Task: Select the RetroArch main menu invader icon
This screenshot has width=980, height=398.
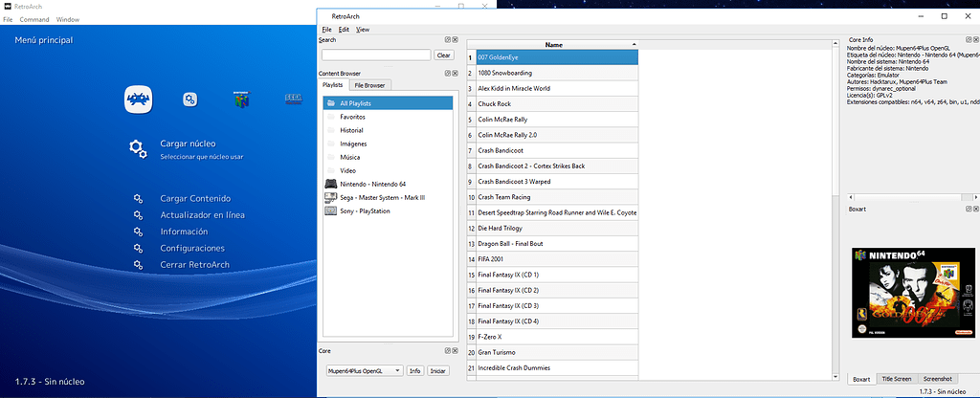Action: [139, 99]
